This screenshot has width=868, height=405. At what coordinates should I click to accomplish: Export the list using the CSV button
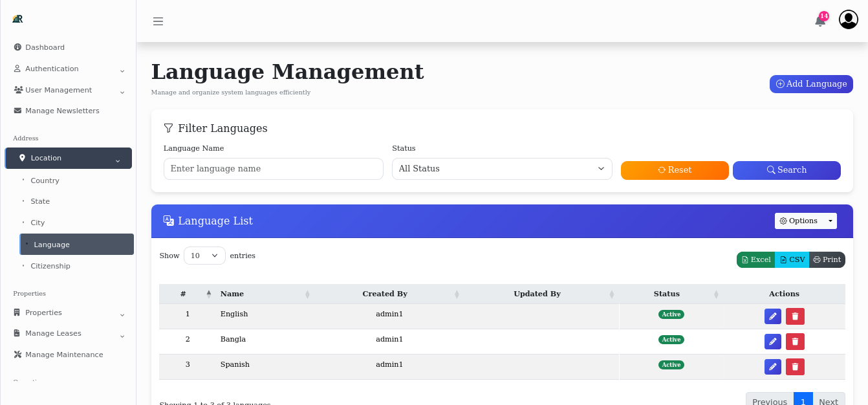click(792, 259)
